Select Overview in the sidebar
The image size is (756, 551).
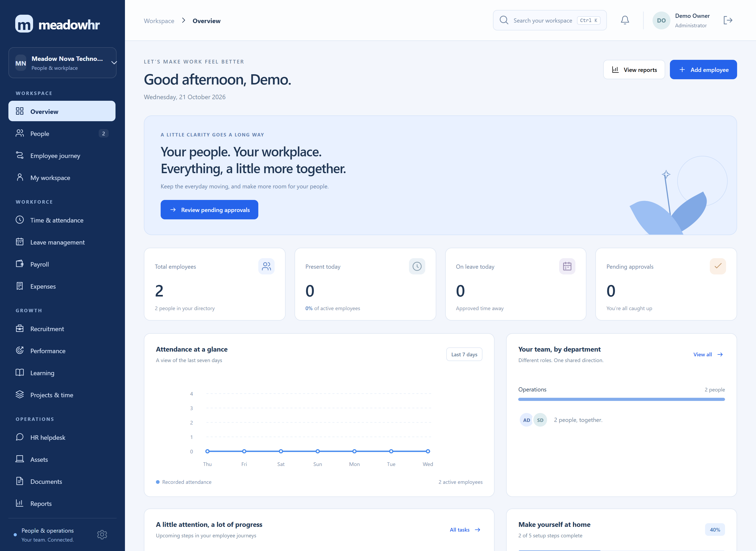tap(62, 111)
